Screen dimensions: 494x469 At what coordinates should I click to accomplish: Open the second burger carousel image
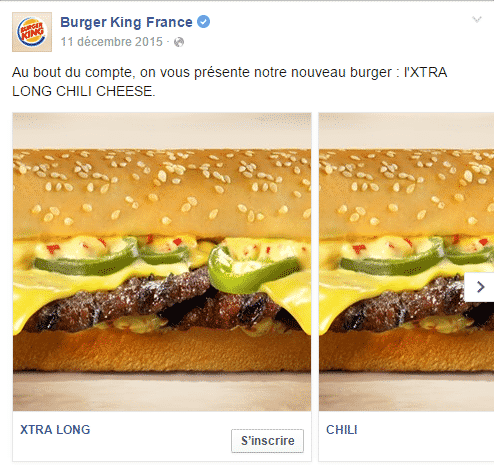click(406, 262)
